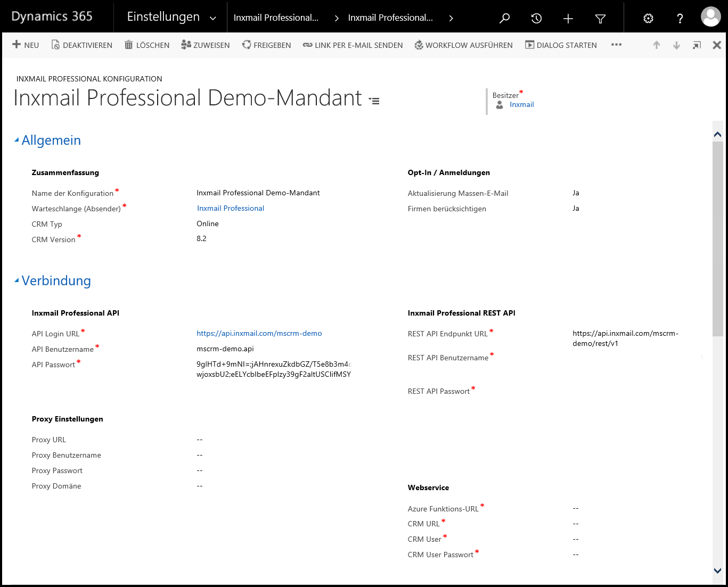This screenshot has height=587, width=728.
Task: Close the record form with X
Action: tap(717, 45)
